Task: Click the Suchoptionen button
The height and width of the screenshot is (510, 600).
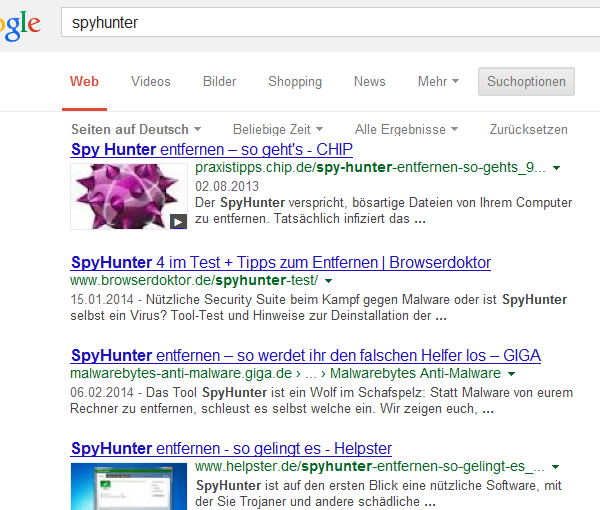Action: 526,81
